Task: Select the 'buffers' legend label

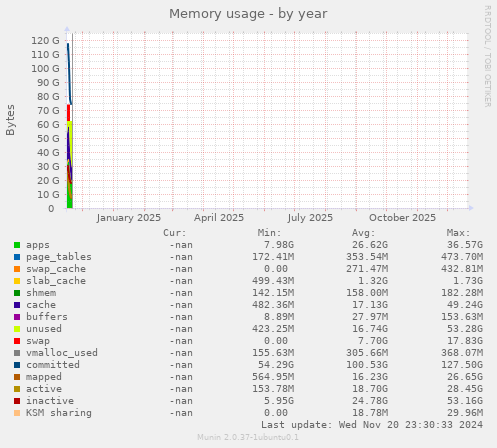Action: click(x=47, y=317)
